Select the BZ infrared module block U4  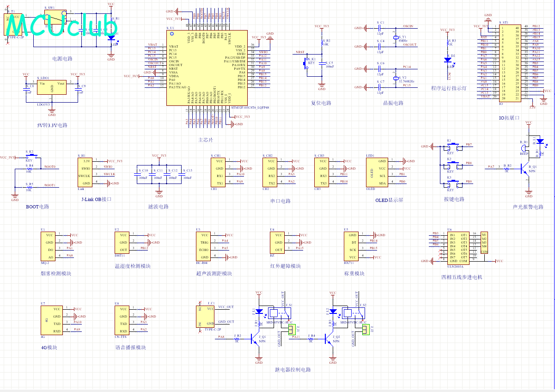point(278,243)
